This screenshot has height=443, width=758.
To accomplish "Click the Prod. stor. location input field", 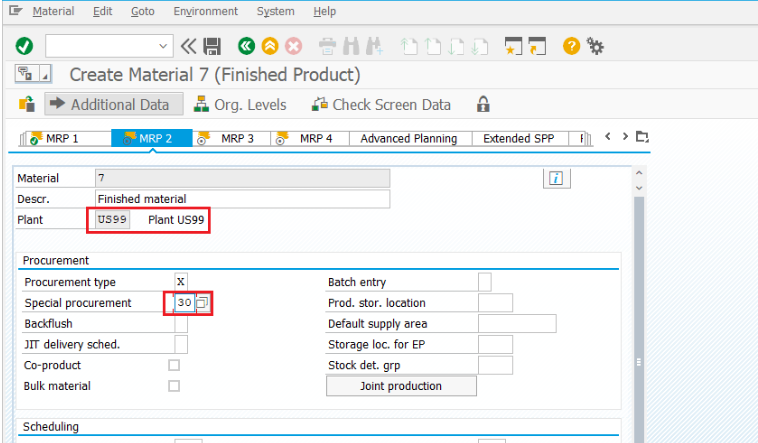I will (495, 303).
